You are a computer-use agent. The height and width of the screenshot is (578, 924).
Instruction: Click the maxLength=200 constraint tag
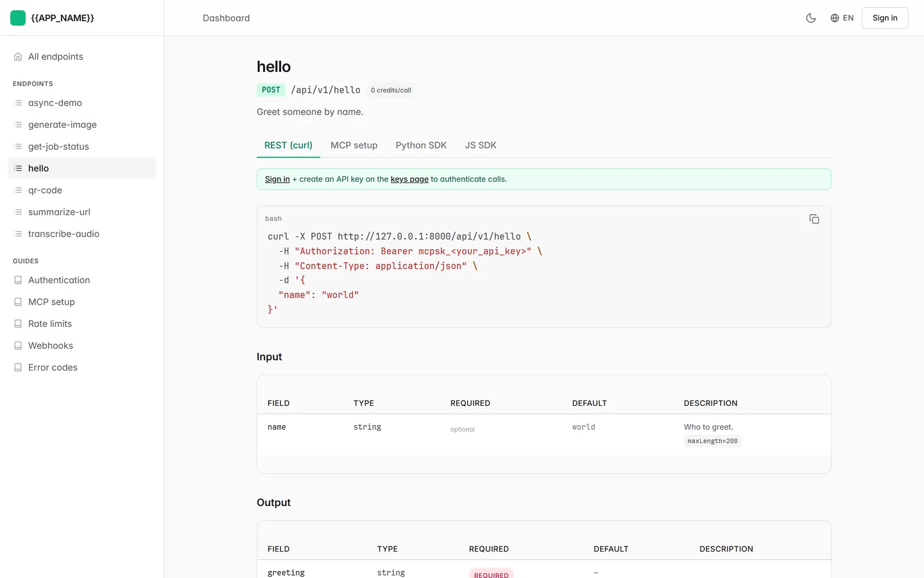(x=712, y=441)
